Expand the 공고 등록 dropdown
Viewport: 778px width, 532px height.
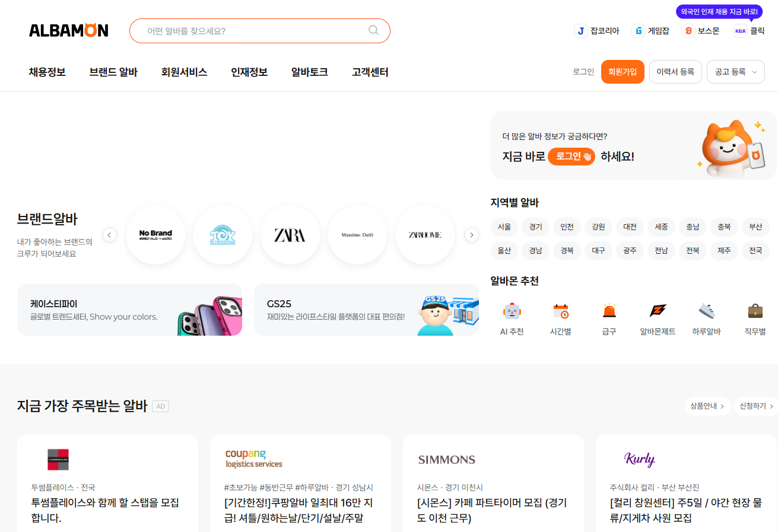click(735, 72)
